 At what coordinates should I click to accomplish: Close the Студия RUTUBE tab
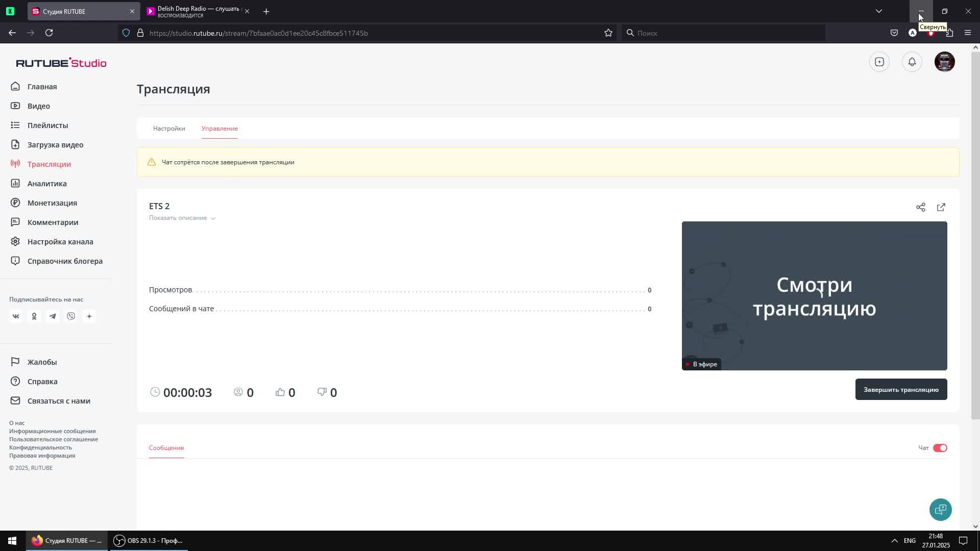pos(132,11)
